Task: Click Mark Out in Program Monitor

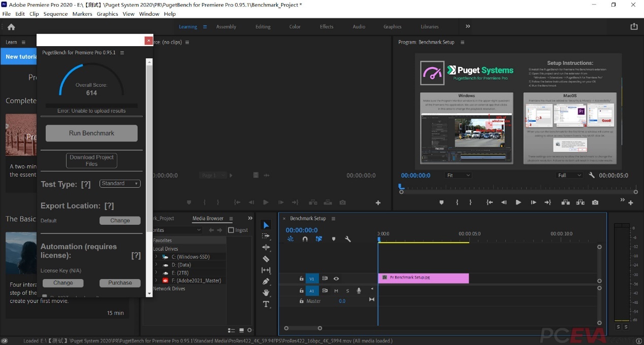Action: 471,202
